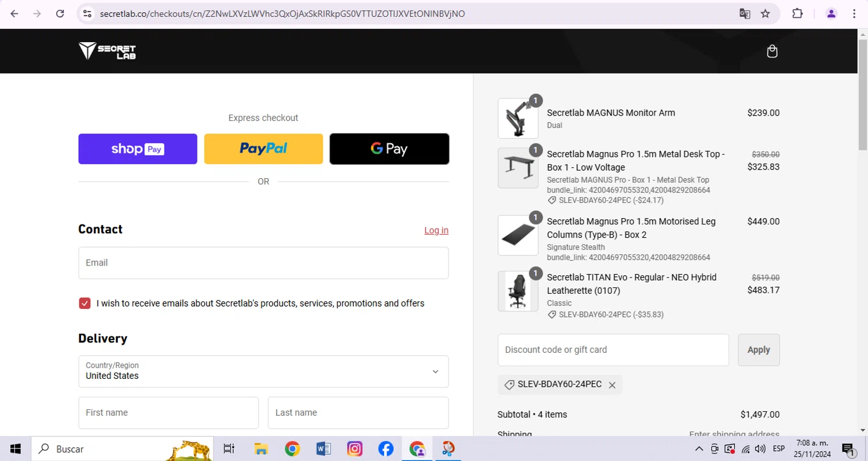Open the Chrome profile avatar
The image size is (868, 461).
click(x=831, y=14)
